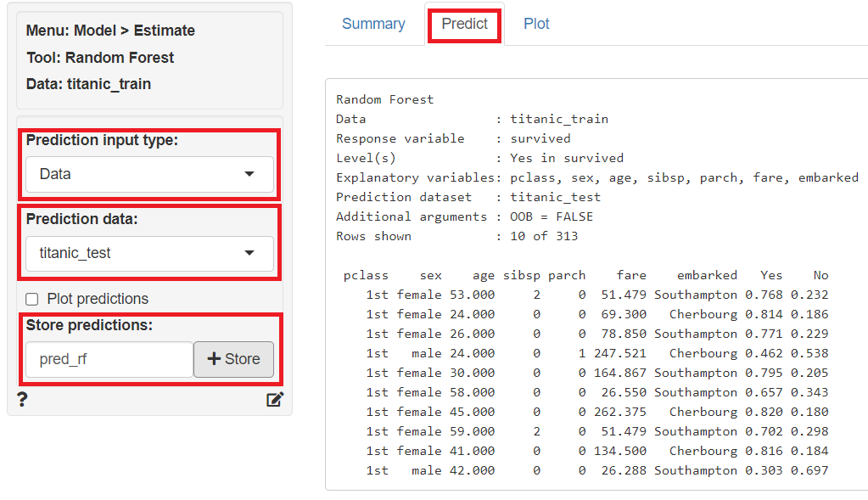This screenshot has height=500, width=868.
Task: Open the titanic_test Prediction data dropdown
Action: click(149, 253)
